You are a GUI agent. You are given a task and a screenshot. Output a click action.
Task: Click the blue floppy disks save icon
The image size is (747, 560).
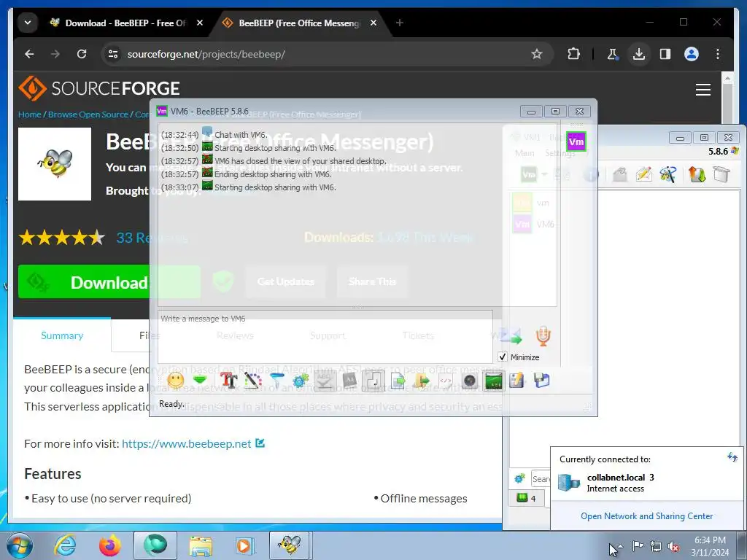click(x=542, y=380)
